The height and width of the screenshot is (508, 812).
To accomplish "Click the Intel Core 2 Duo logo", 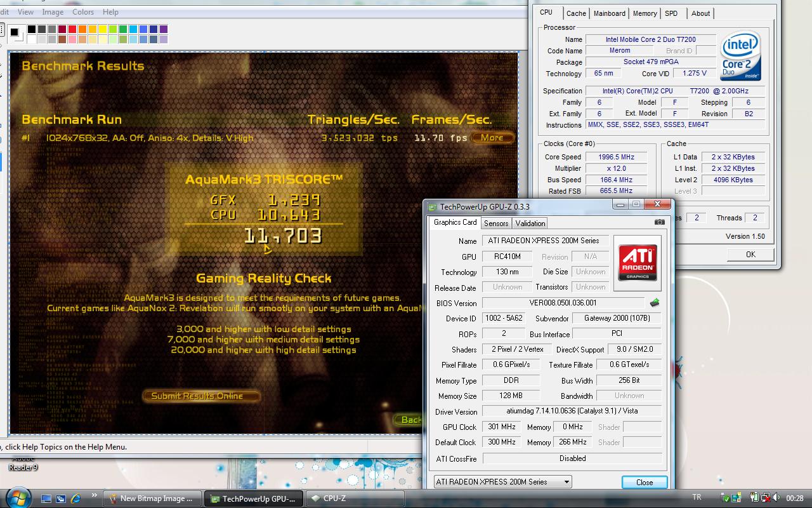I will pos(741,57).
